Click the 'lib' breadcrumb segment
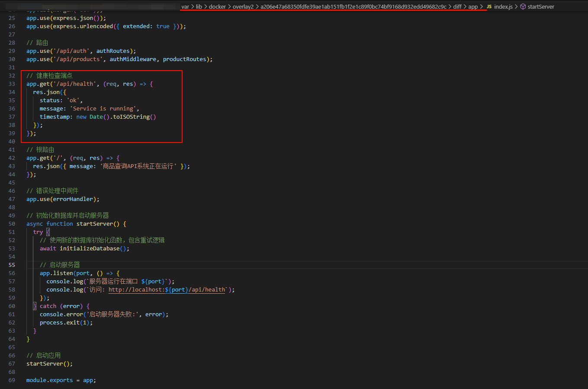The width and height of the screenshot is (588, 389). point(199,7)
